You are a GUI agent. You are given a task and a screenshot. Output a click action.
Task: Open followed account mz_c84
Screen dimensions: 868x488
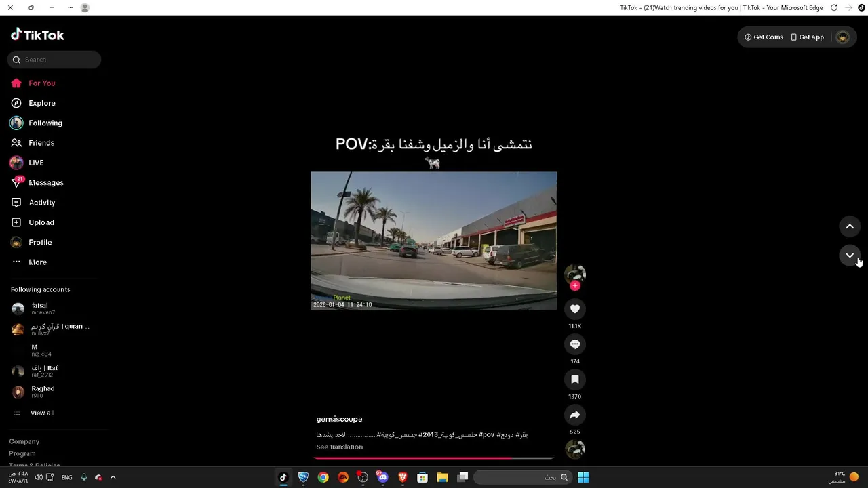click(34, 350)
